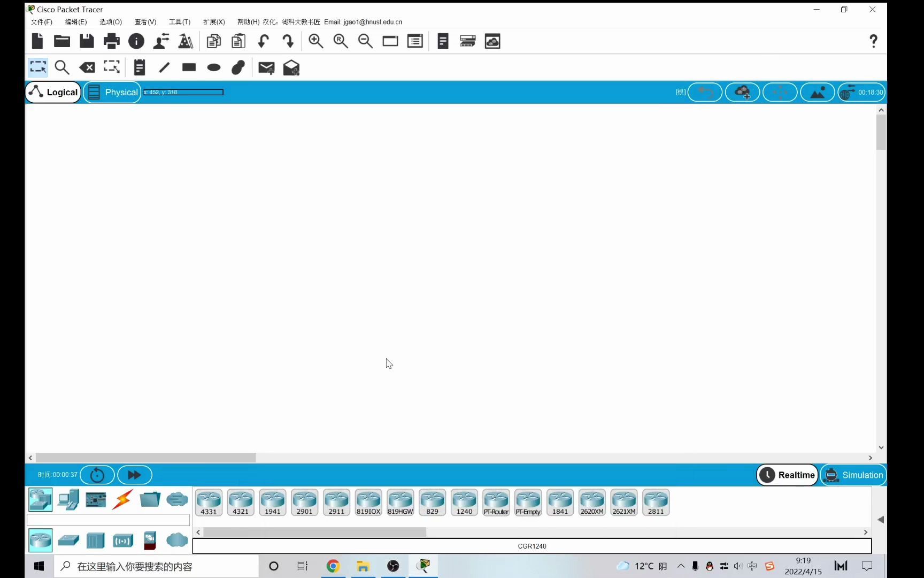
Task: Pick the 4331 router
Action: [209, 503]
